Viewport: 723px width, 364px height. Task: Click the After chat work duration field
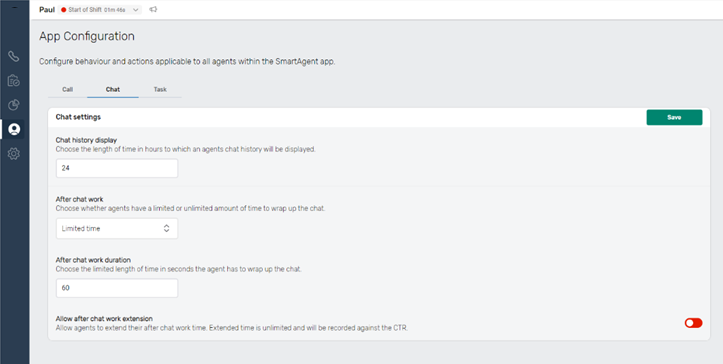tap(117, 288)
